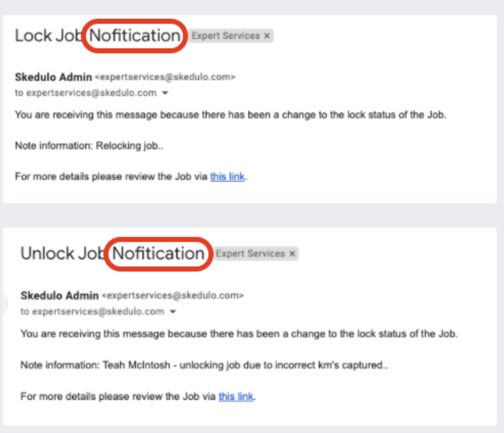This screenshot has width=504, height=433.
Task: Click sender address in Unlock Job email header
Action: 173,295
